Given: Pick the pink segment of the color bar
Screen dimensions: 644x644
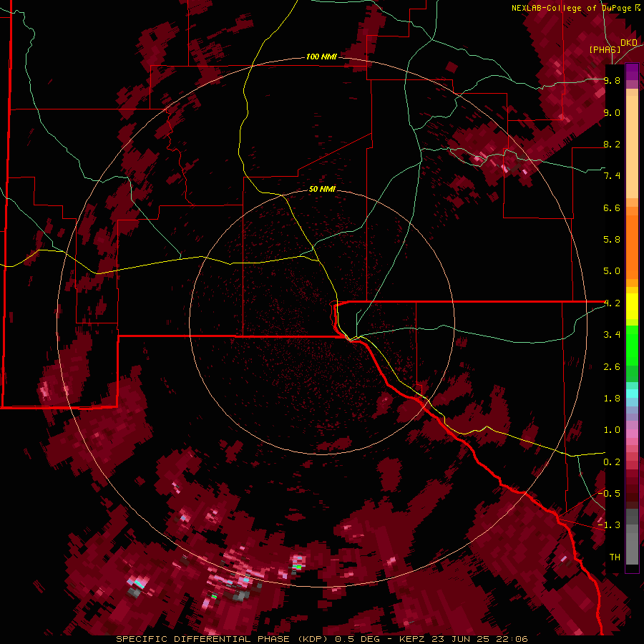Looking at the screenshot, I should pyautogui.click(x=632, y=434).
